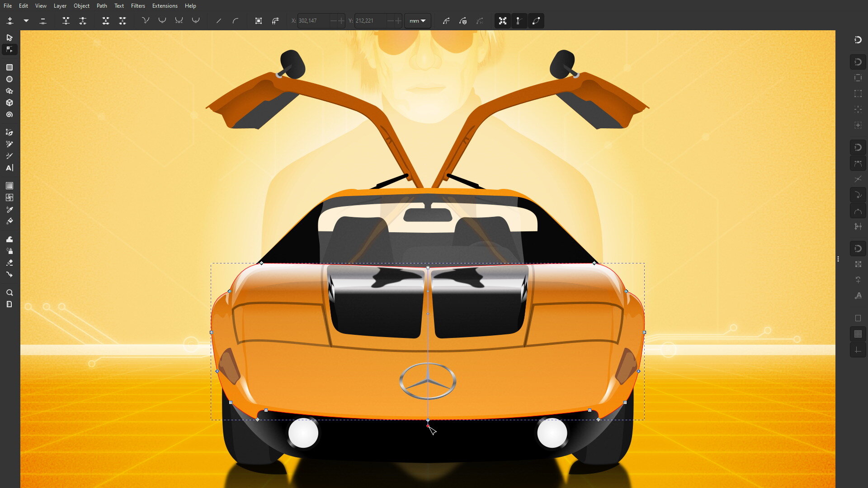Image resolution: width=868 pixels, height=488 pixels.
Task: Select the 3D box tool
Action: point(9,103)
